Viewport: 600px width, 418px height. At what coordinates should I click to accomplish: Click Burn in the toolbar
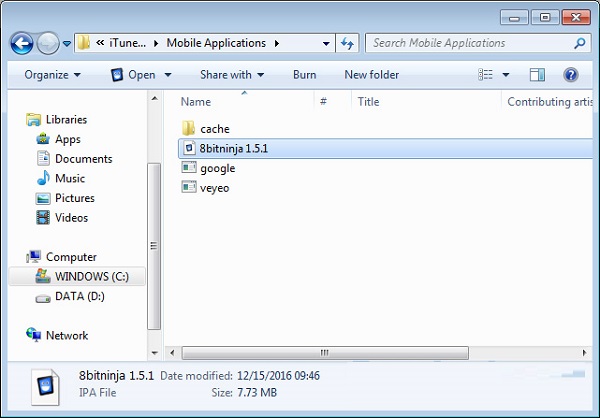coord(305,75)
